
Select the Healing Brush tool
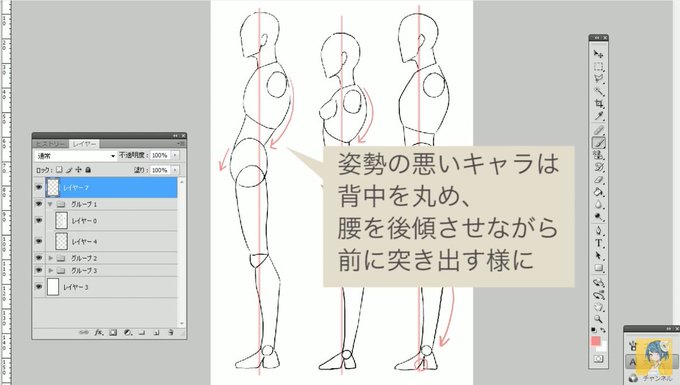click(x=598, y=130)
